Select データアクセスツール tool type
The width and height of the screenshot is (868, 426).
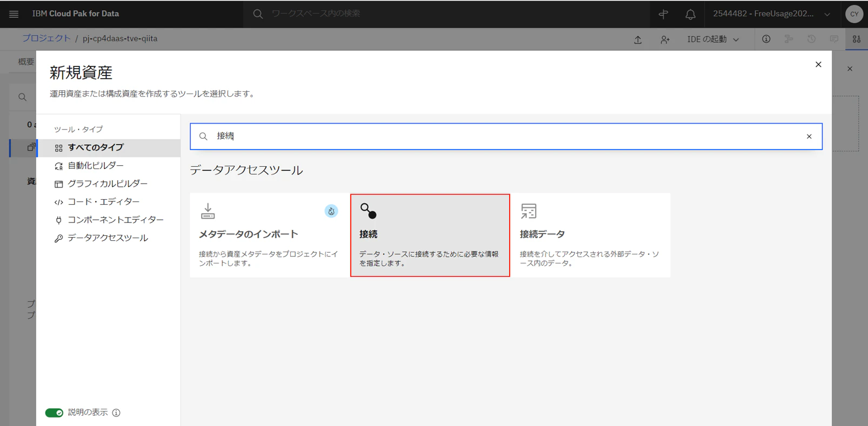coord(109,238)
